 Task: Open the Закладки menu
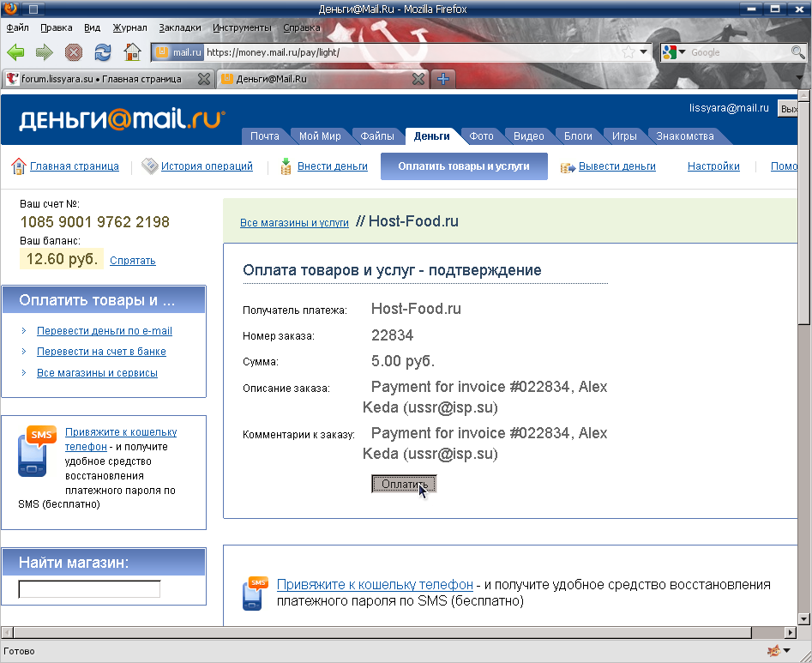(x=180, y=27)
